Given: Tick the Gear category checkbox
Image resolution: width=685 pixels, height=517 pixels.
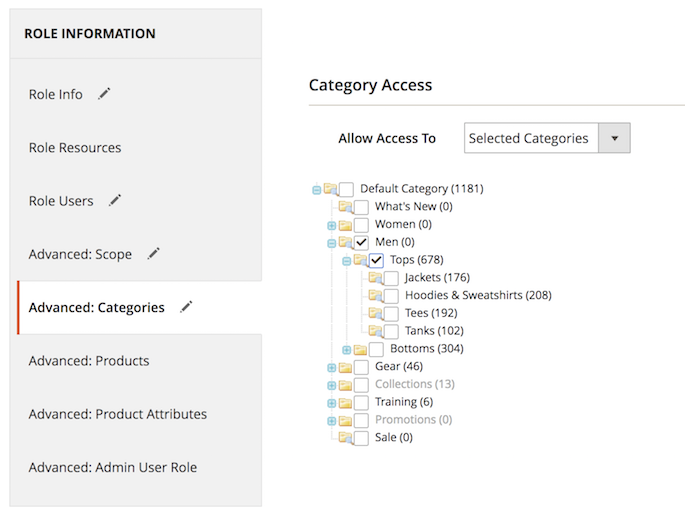Looking at the screenshot, I should (x=361, y=367).
